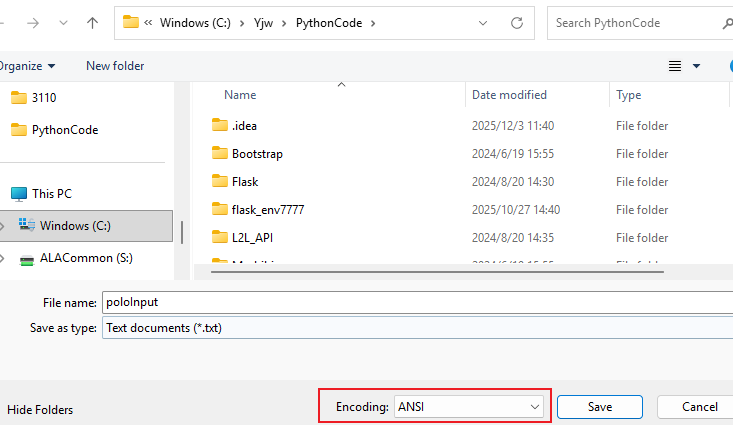The image size is (733, 425).
Task: Expand the Windows (C:) tree node
Action: pyautogui.click(x=3, y=226)
